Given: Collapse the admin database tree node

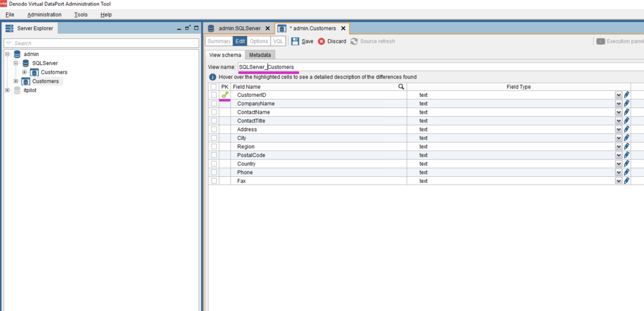Looking at the screenshot, I should pyautogui.click(x=8, y=54).
